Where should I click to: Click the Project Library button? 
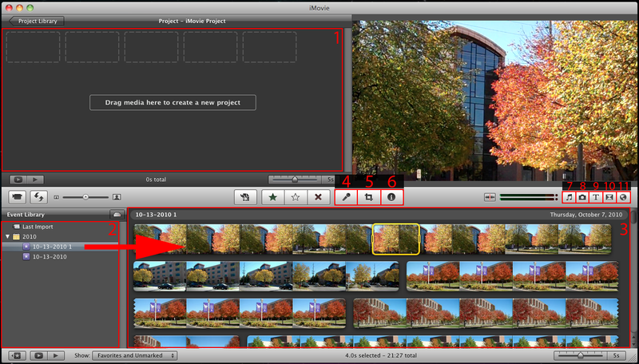click(37, 21)
